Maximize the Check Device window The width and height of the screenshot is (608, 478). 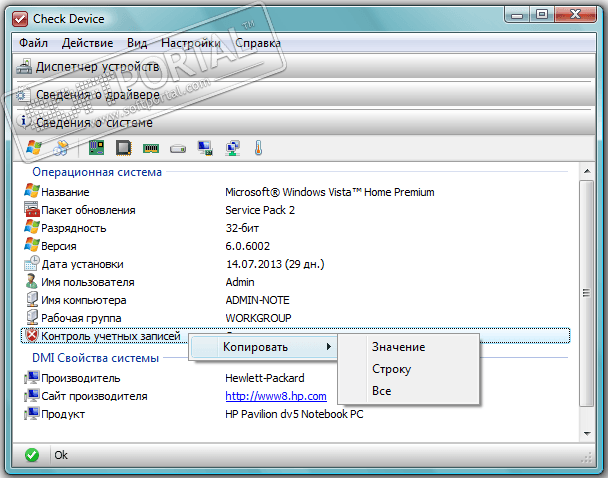542,15
